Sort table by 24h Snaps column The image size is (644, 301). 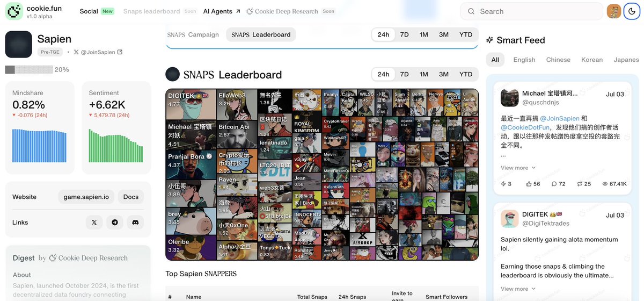352,297
